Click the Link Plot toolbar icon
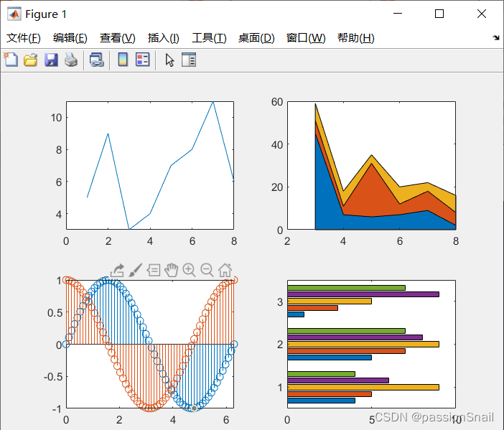 tap(97, 60)
